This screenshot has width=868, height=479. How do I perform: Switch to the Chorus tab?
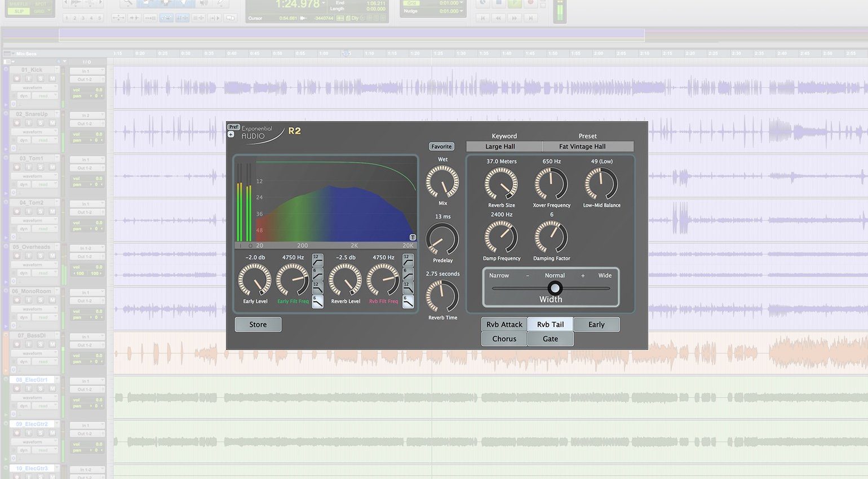504,339
